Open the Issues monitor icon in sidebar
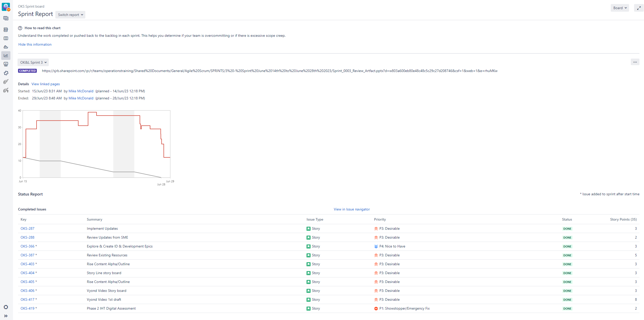The width and height of the screenshot is (644, 320). pos(6,64)
